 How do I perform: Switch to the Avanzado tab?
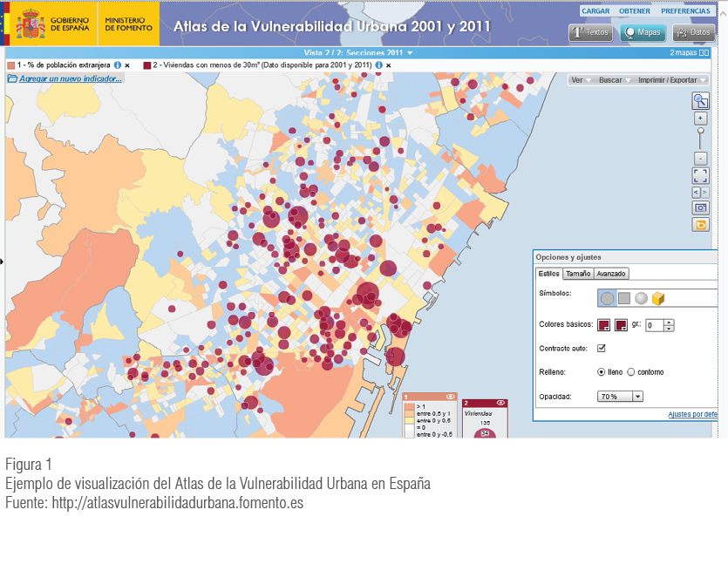click(x=611, y=274)
